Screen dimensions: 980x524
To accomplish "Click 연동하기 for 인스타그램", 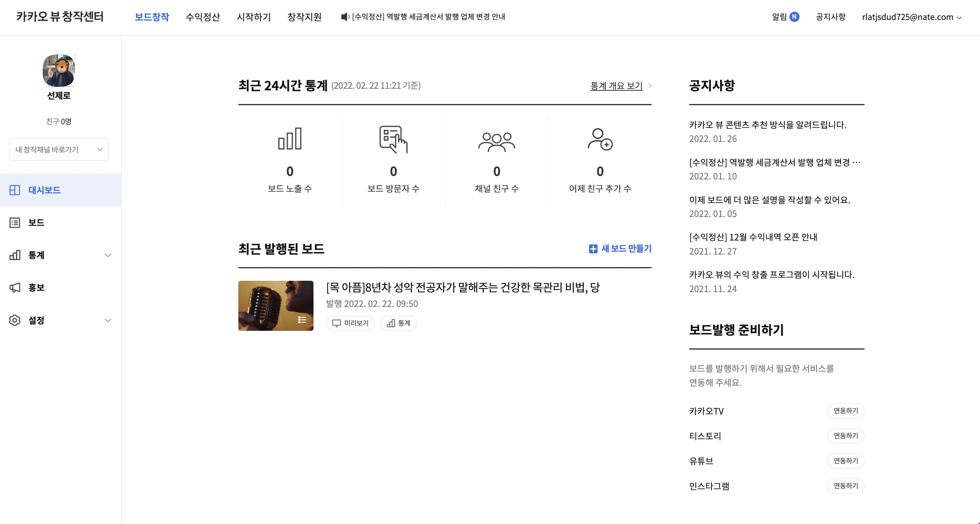I will pyautogui.click(x=846, y=486).
